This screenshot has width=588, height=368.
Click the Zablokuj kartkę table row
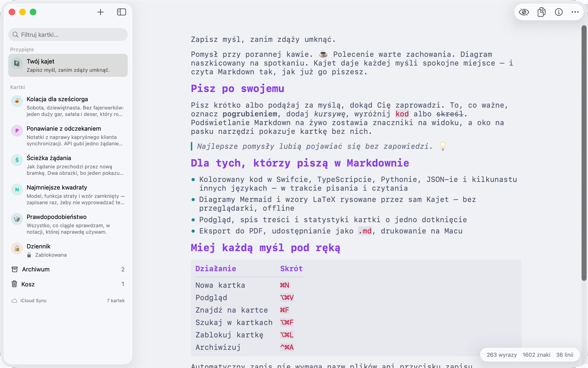[249, 335]
